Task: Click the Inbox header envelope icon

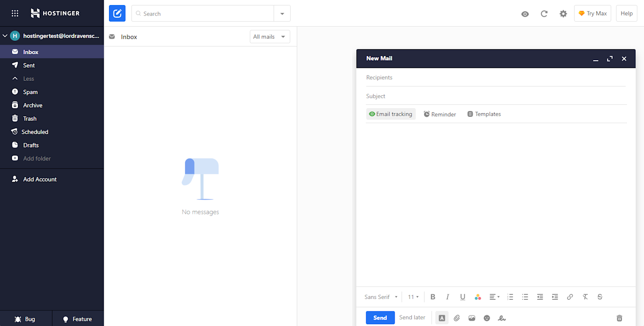Action: 112,37
